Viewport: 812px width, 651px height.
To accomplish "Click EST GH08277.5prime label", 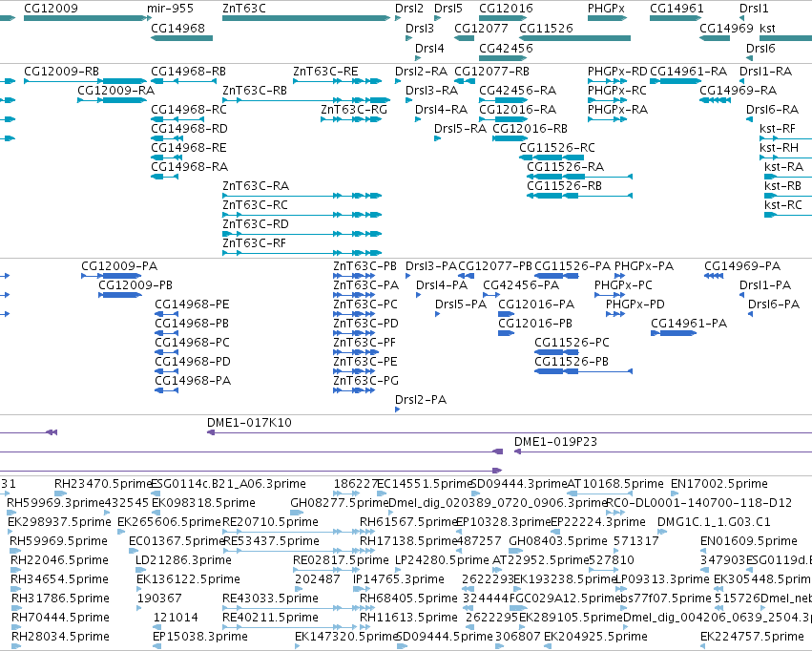I will [x=338, y=503].
